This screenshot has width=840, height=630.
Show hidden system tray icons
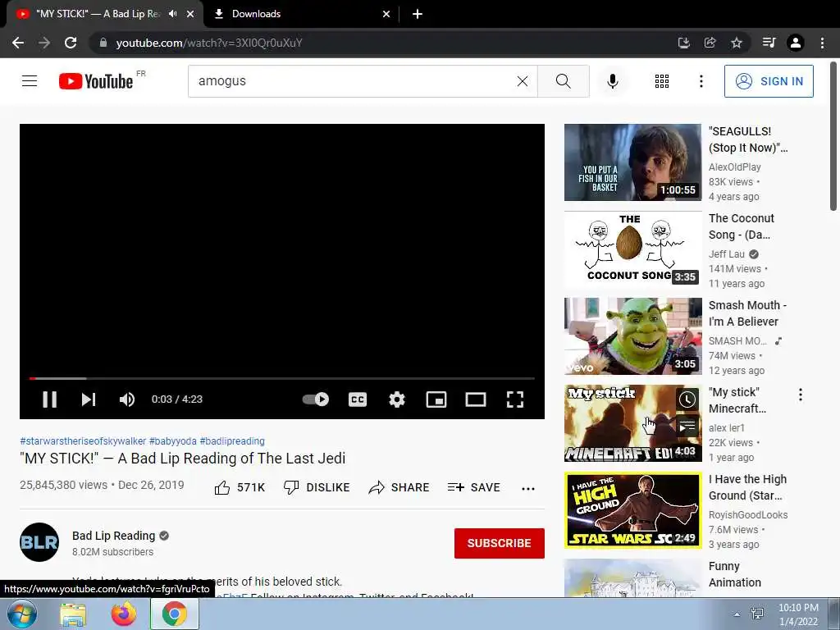pos(737,614)
